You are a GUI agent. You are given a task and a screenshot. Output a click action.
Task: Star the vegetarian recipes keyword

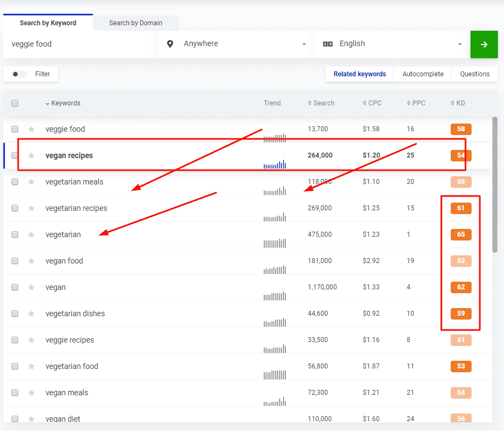(31, 208)
